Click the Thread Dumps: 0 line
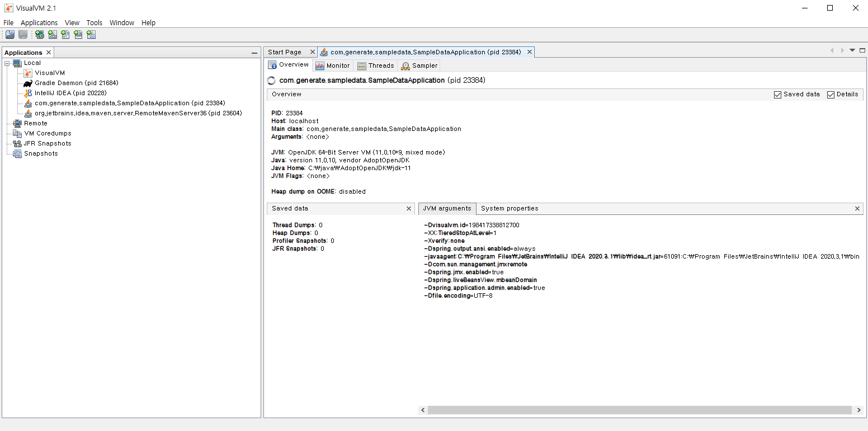 298,225
